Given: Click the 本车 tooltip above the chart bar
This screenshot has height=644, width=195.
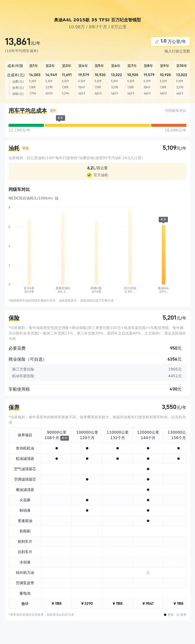Looking at the screenshot, I should (x=163, y=220).
